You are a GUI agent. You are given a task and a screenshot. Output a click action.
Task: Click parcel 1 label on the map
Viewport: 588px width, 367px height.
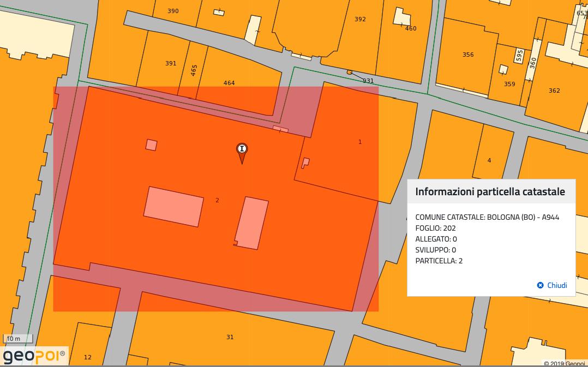point(360,142)
